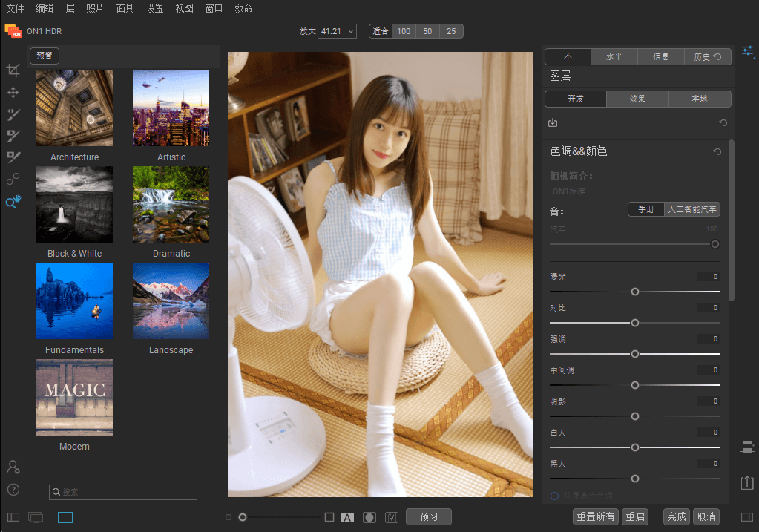Toggle soft proofing icon

[x=392, y=517]
